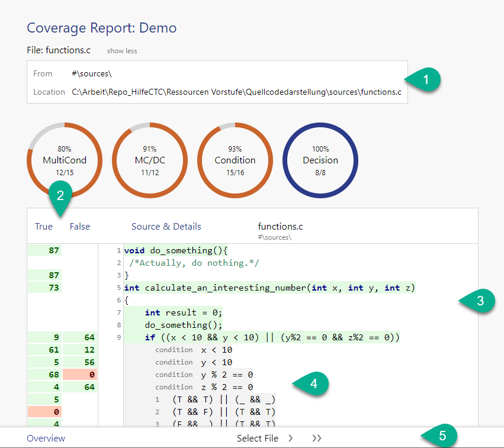Image resolution: width=504 pixels, height=448 pixels.
Task: Click the MultiCond 80% coverage ring
Action: [65, 160]
